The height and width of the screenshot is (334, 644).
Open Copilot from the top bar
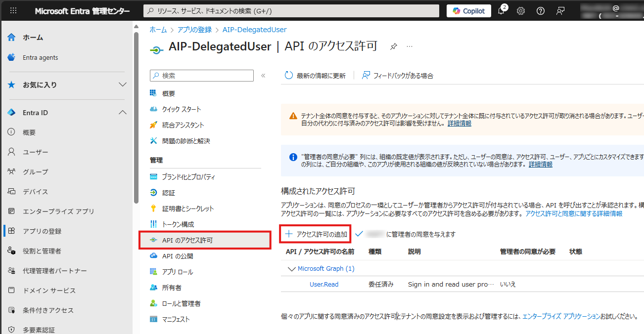pos(469,11)
